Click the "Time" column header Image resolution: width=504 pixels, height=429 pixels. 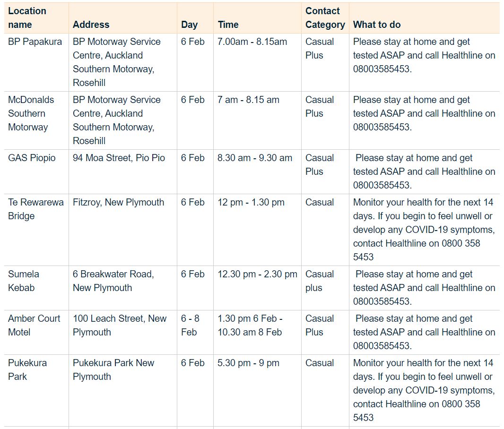click(x=228, y=25)
